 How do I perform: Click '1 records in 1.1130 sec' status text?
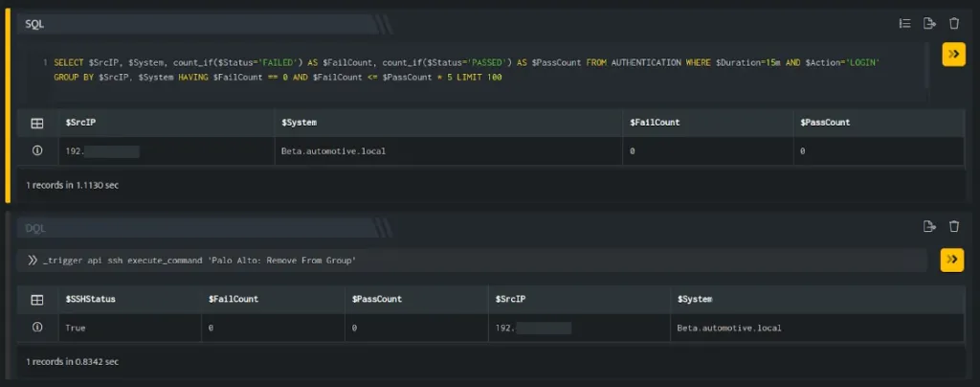pyautogui.click(x=72, y=185)
